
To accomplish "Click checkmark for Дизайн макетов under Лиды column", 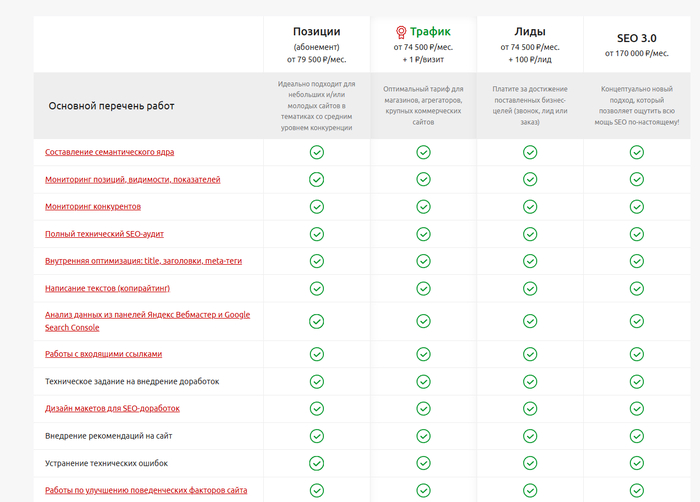I will point(530,409).
